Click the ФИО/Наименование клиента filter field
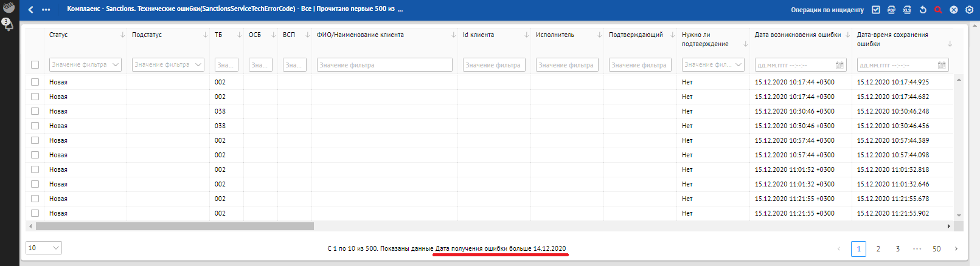This screenshot has height=266, width=980. point(384,65)
